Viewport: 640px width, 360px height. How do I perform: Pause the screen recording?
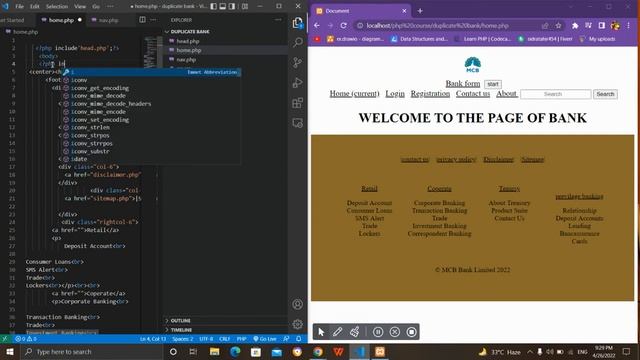[x=378, y=332]
